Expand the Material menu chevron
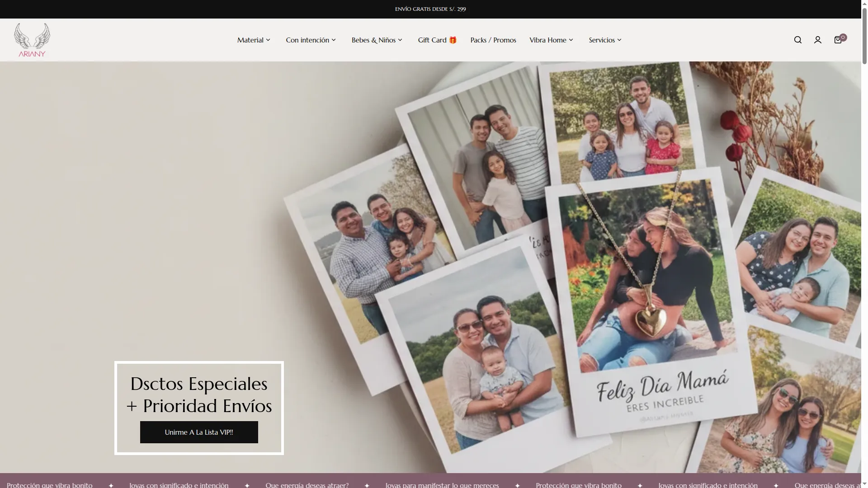Viewport: 868px width, 488px height. click(268, 40)
